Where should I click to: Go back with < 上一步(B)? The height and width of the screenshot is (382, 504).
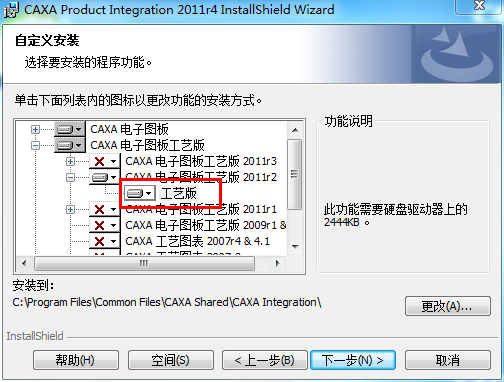coord(265,360)
